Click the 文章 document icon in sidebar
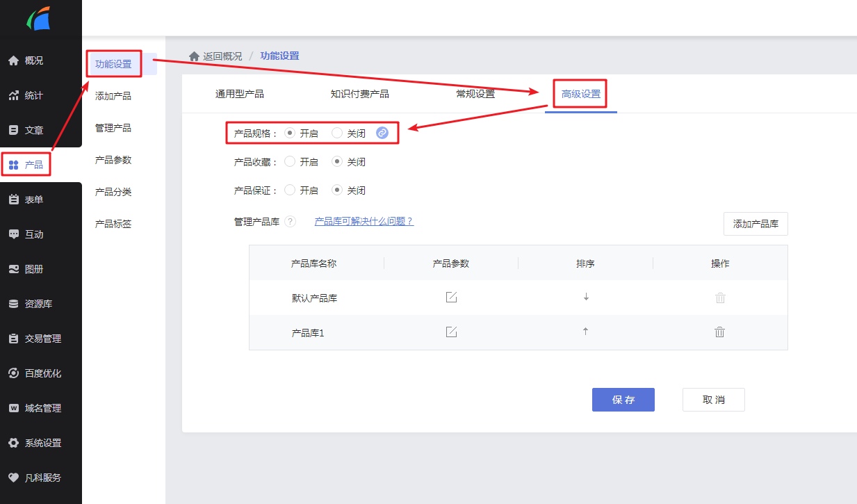Screen dimensions: 857x504 pos(13,130)
